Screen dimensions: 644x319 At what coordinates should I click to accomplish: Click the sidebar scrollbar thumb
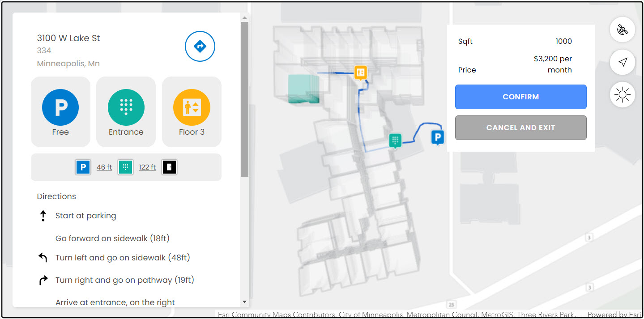tap(243, 96)
